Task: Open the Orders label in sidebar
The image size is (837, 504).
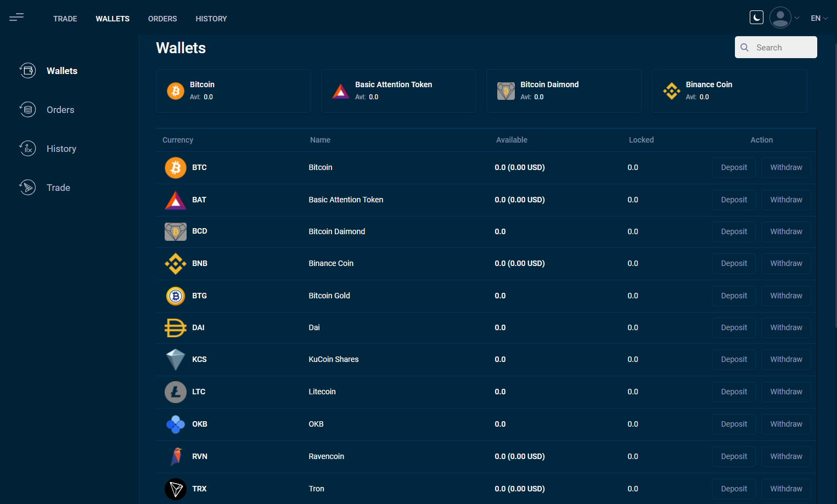Action: (60, 110)
